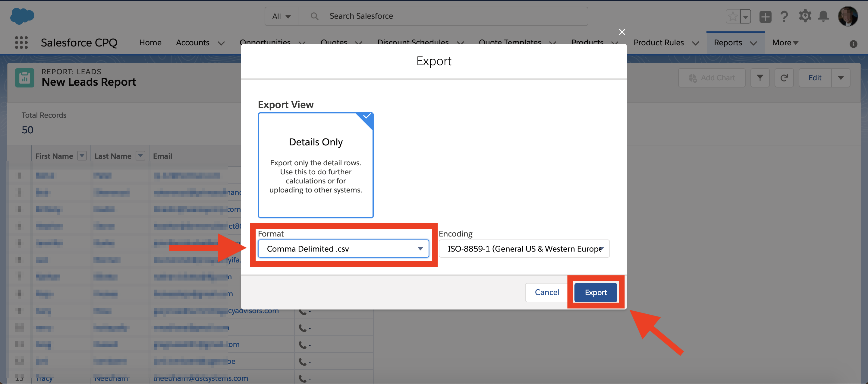Open the Format Comma Delimited .csv dropdown
The width and height of the screenshot is (868, 384).
[343, 249]
